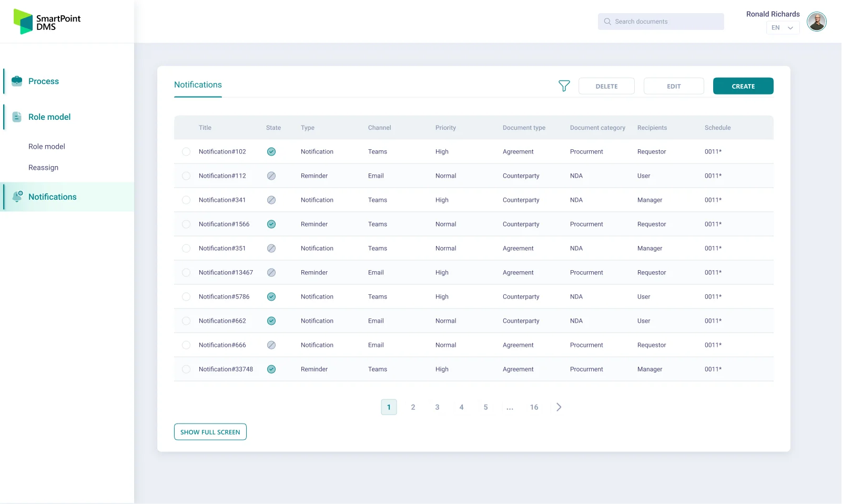
Task: Expand hidden pages via the ellipsis
Action: pos(510,407)
